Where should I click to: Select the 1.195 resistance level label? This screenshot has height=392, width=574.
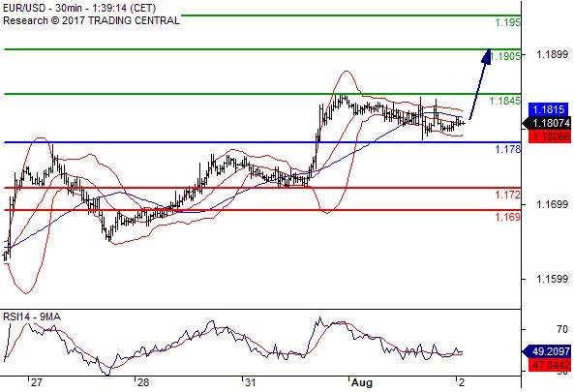click(507, 22)
